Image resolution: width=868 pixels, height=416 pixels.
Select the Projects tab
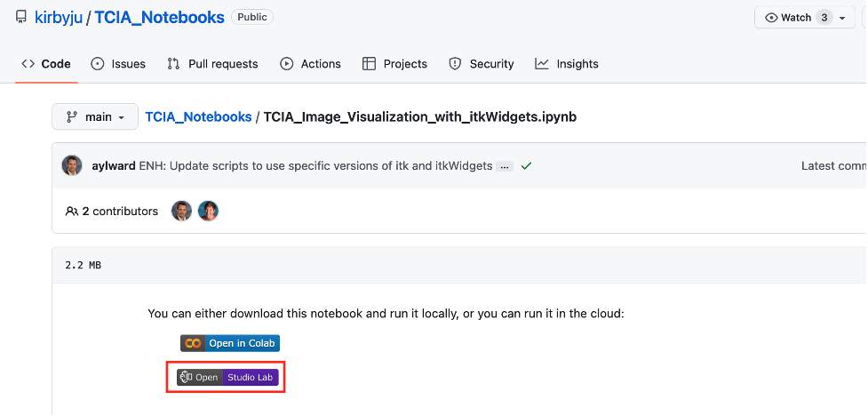(x=395, y=64)
